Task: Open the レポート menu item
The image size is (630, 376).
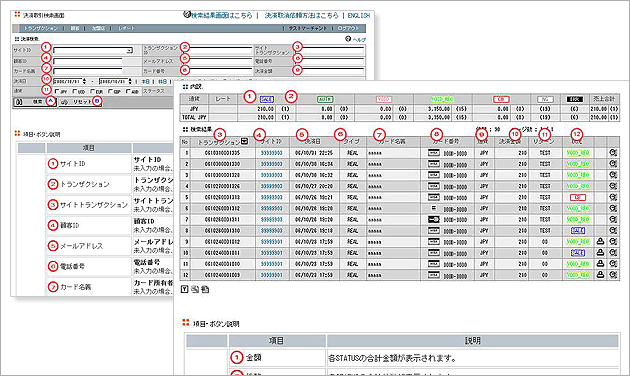Action: tap(127, 29)
